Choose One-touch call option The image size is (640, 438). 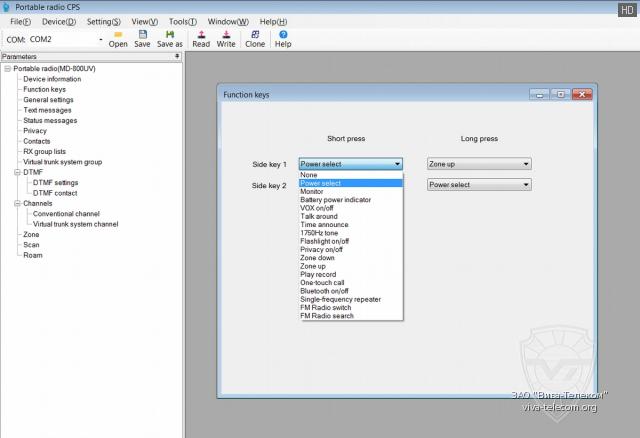351,283
